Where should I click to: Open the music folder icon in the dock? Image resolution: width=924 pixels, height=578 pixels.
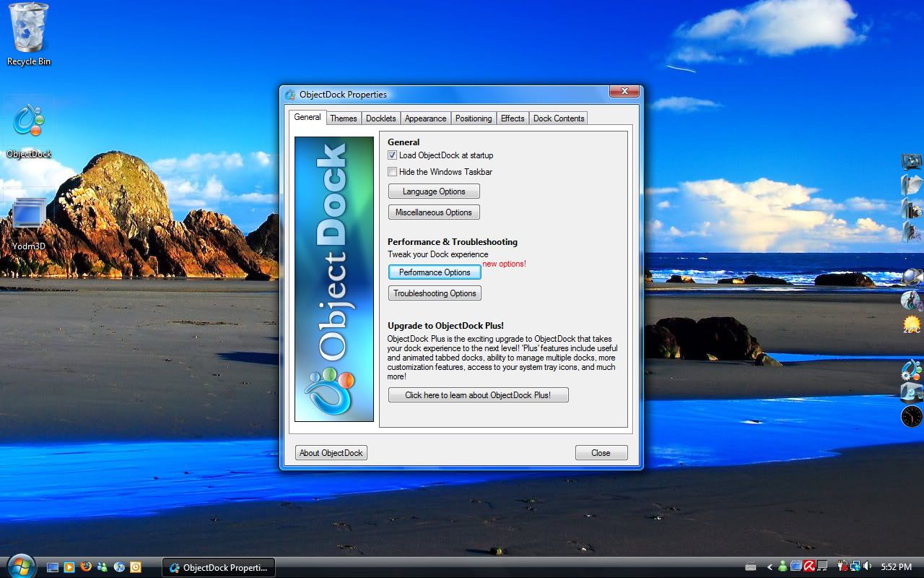(x=911, y=231)
